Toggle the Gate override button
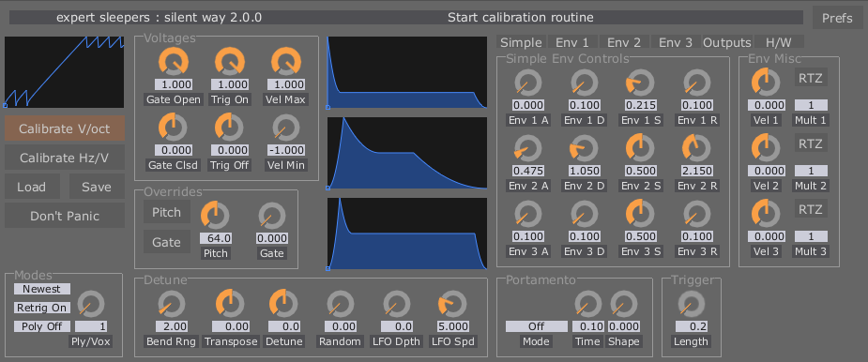The image size is (868, 362). coord(167,242)
